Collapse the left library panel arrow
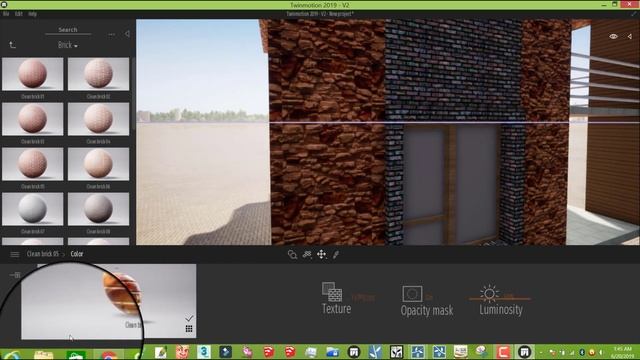 point(127,34)
